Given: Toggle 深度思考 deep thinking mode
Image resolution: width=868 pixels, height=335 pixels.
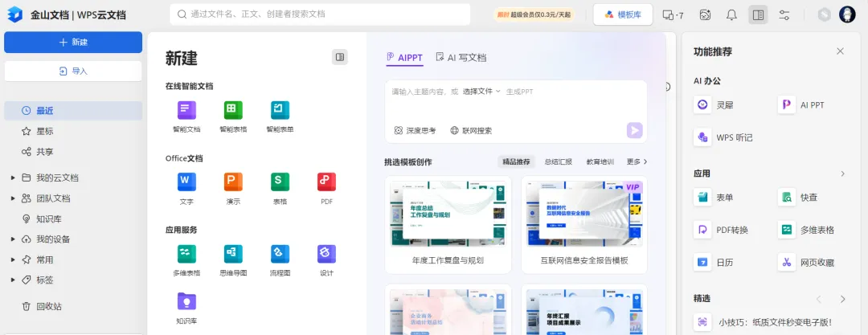Looking at the screenshot, I should 415,131.
